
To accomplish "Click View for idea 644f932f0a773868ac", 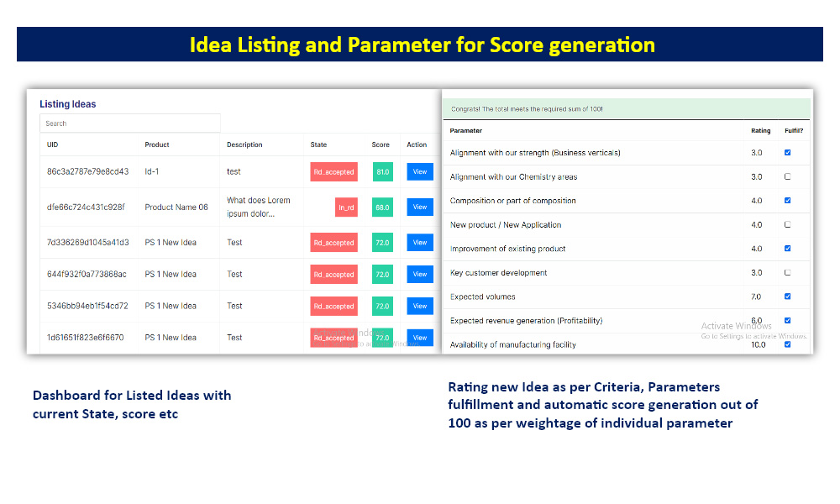I will (420, 274).
